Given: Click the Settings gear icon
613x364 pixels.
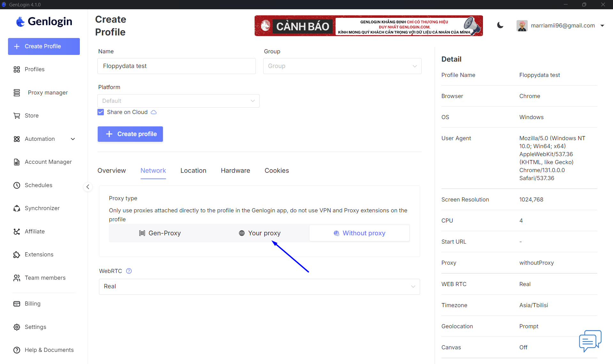Looking at the screenshot, I should coord(17,327).
